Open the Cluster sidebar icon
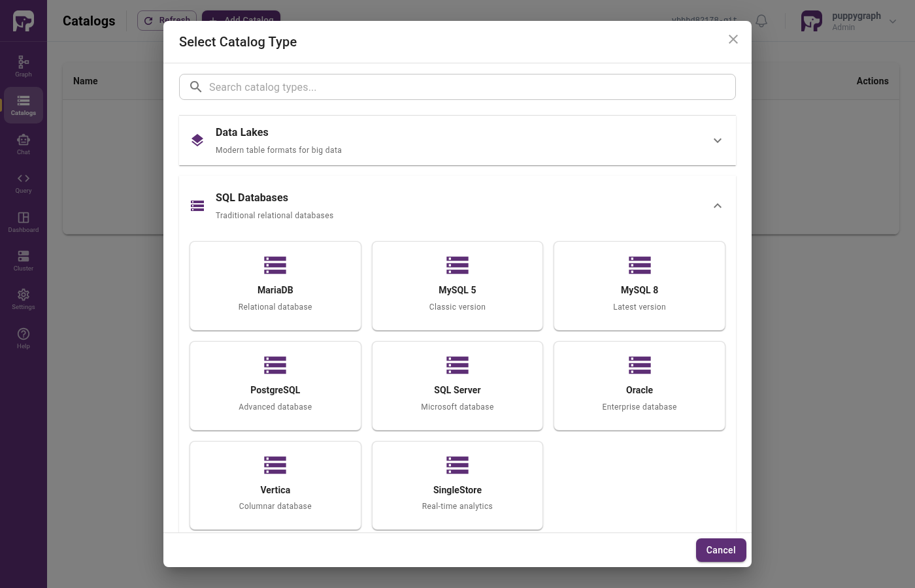The width and height of the screenshot is (915, 588). click(x=24, y=261)
